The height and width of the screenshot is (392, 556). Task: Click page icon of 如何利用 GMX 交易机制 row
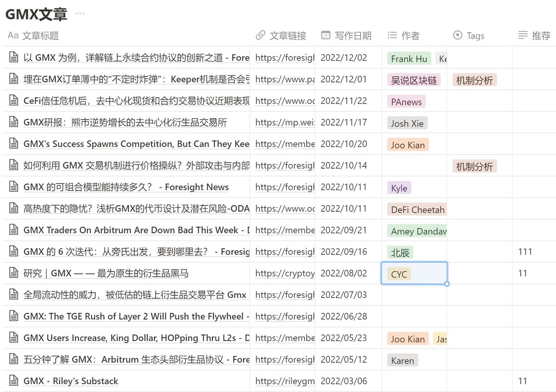tap(14, 165)
